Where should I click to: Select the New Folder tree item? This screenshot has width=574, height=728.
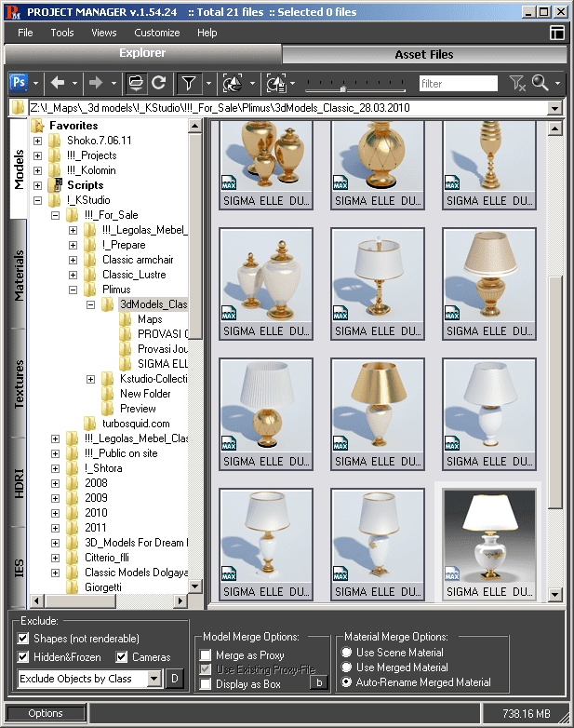pyautogui.click(x=145, y=394)
